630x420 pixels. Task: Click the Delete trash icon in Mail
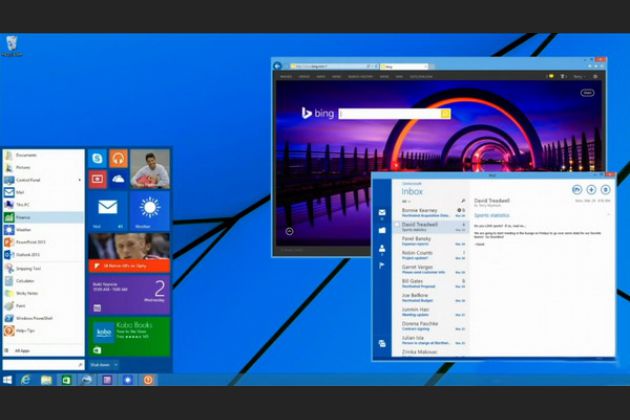(605, 189)
